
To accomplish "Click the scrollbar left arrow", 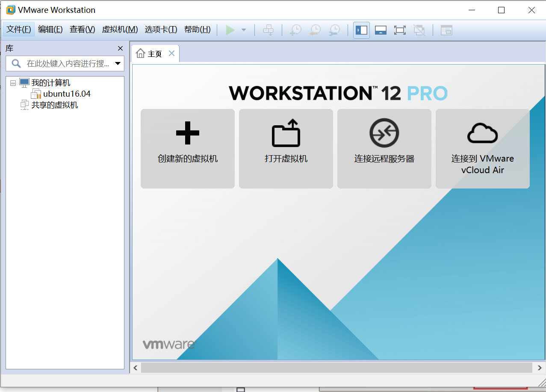I will click(x=136, y=368).
